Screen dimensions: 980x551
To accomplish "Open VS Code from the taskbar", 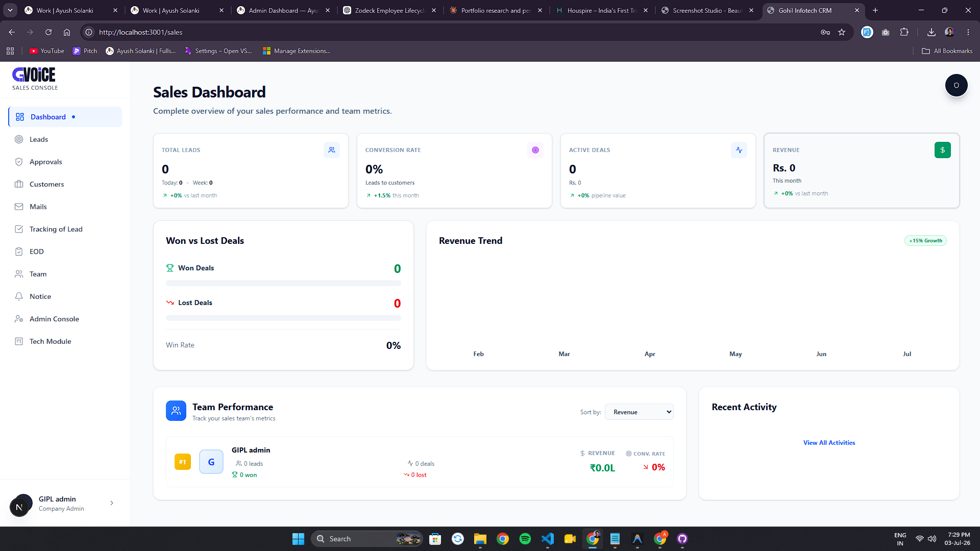I will 548,539.
